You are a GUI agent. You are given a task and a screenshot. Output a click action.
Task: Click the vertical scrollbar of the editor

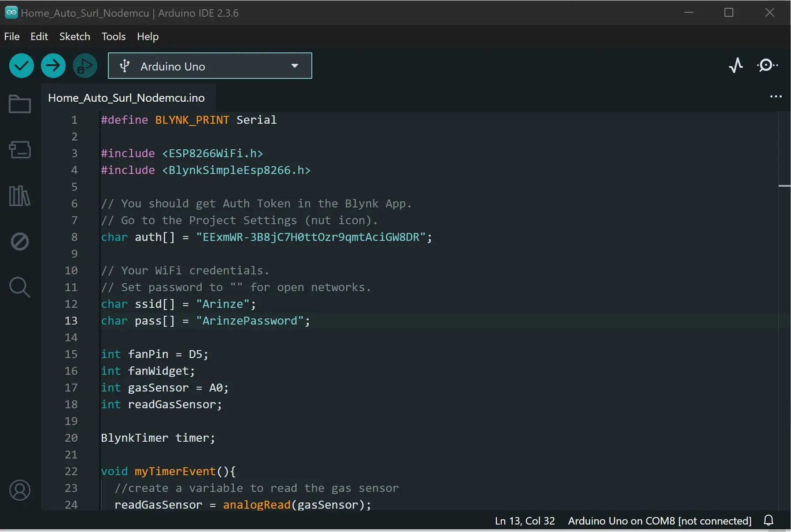[x=784, y=310]
